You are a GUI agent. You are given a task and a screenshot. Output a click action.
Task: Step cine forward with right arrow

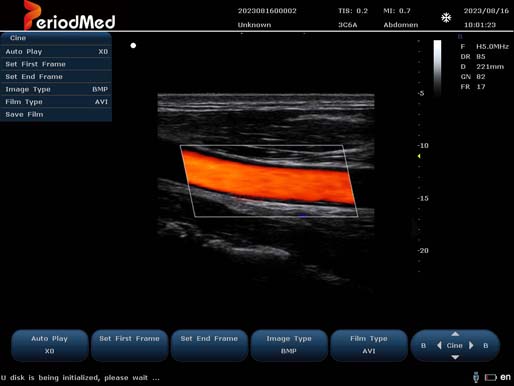[471, 346]
